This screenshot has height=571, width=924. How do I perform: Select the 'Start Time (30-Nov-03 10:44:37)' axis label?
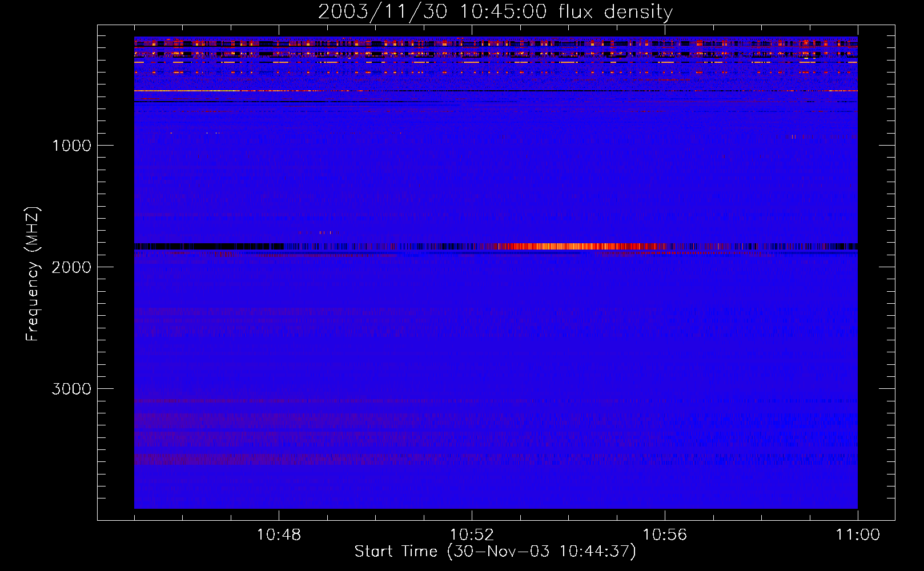495,552
